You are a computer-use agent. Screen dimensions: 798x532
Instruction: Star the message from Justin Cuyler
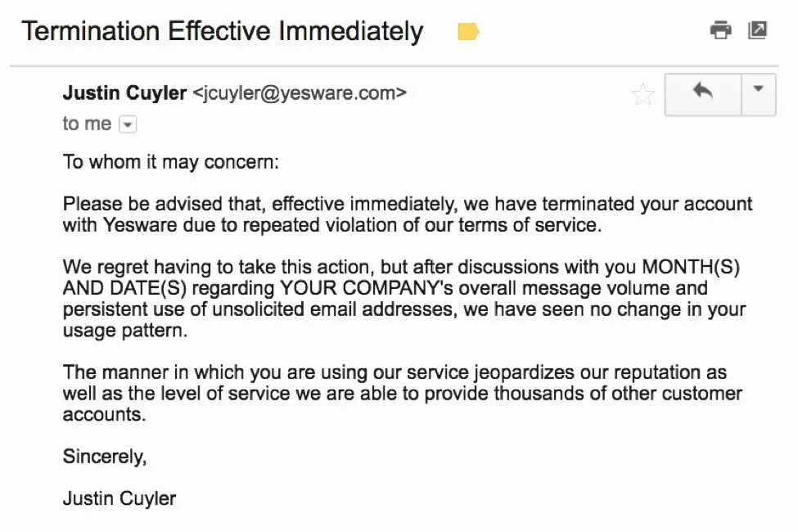coord(642,94)
